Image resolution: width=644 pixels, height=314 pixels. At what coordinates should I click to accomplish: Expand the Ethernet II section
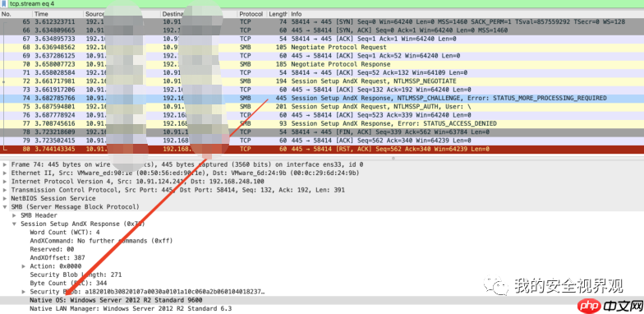pos(5,173)
